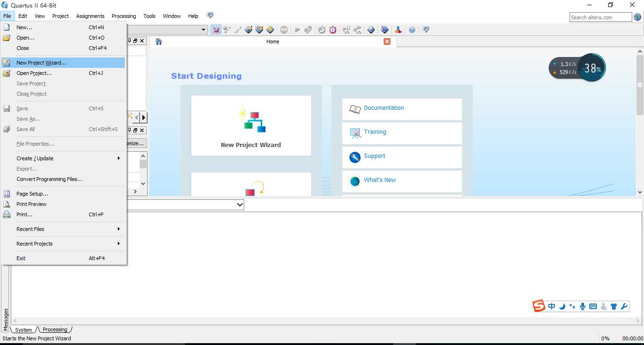Click the Programmer icon with blue chip

click(x=371, y=30)
